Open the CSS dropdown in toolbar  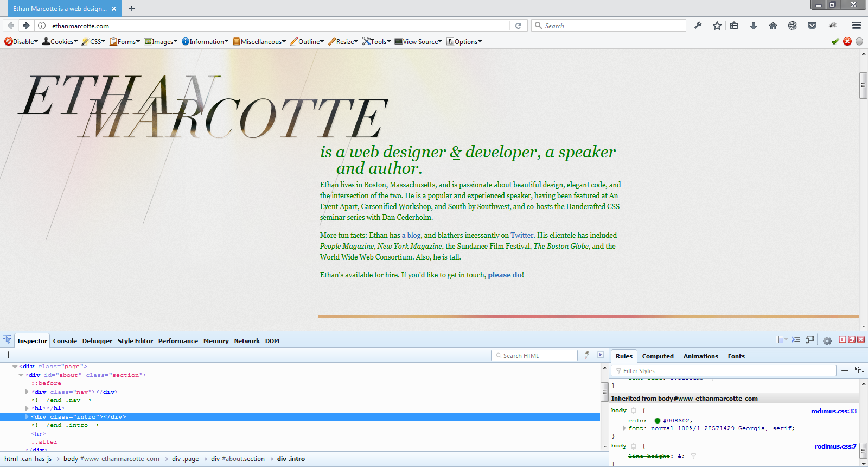click(93, 41)
